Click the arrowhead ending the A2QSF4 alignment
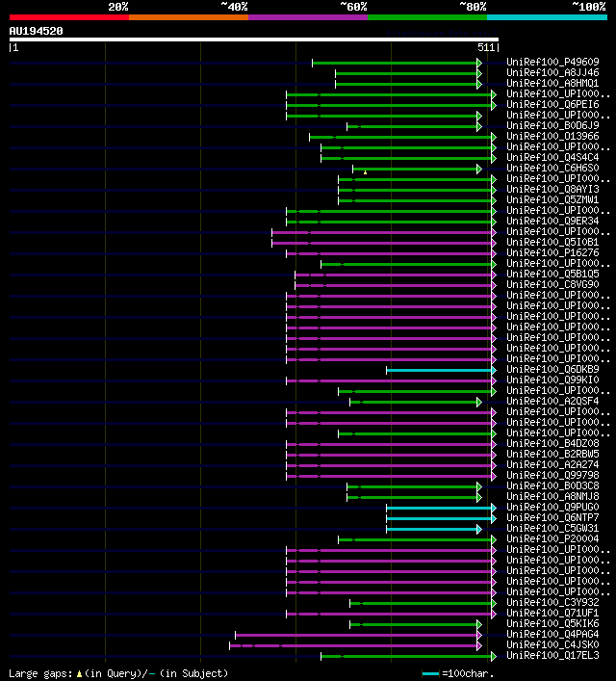The image size is (616, 681). click(x=479, y=403)
